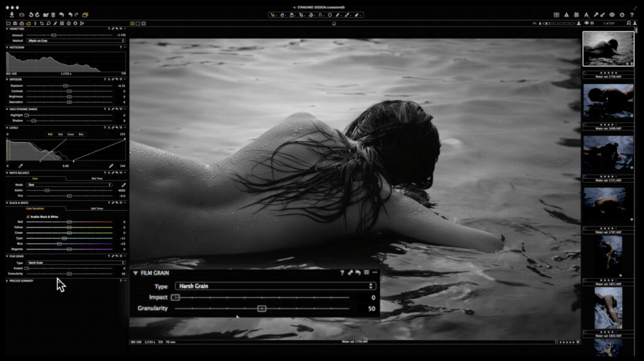Click the text annotation A icon
644x361 pixels.
[586, 15]
